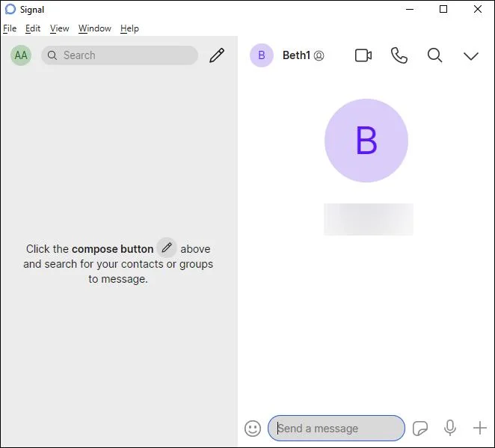The width and height of the screenshot is (495, 448).
Task: Start a voice call with Beth1
Action: [x=399, y=55]
